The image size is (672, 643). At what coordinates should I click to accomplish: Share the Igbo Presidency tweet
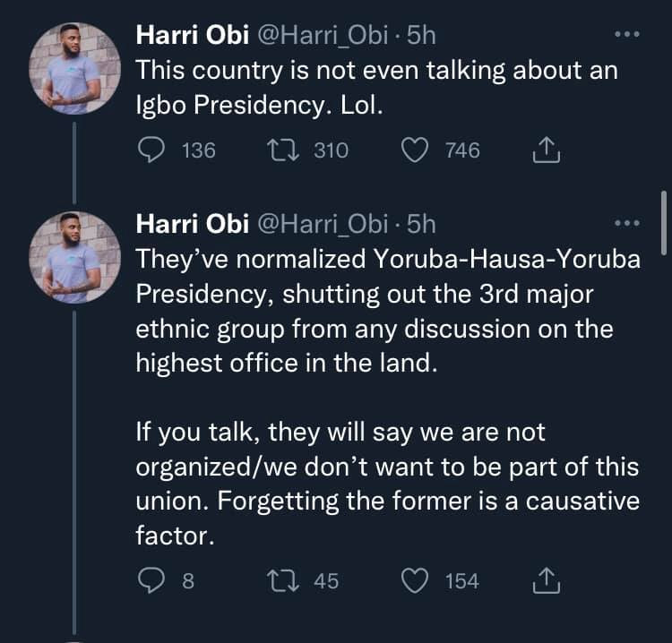[546, 151]
